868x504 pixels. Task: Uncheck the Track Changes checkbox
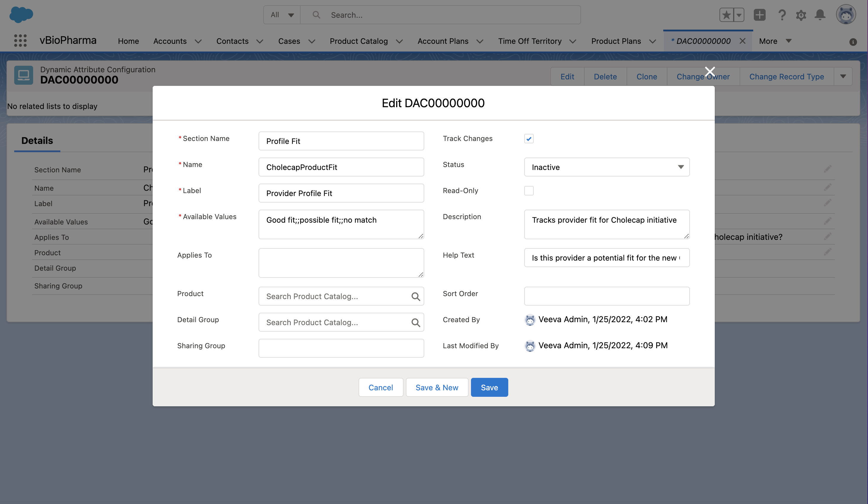tap(529, 139)
